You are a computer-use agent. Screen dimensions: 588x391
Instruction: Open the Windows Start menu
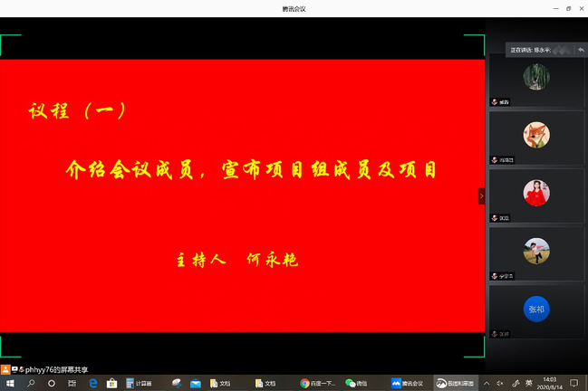point(8,383)
